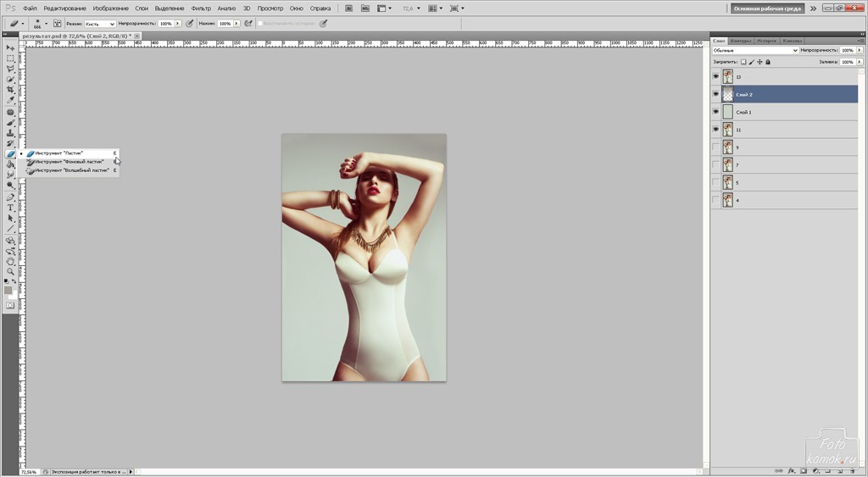Select the Move tool
The image size is (868, 477).
10,47
